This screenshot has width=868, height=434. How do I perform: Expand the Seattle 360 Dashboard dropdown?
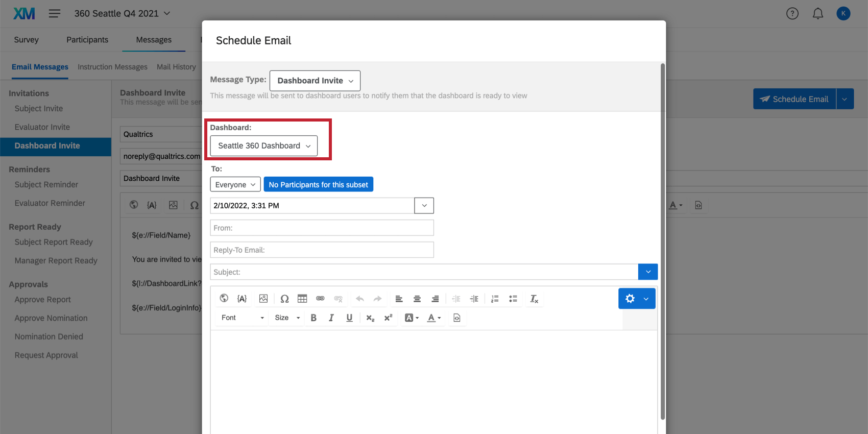tap(263, 146)
